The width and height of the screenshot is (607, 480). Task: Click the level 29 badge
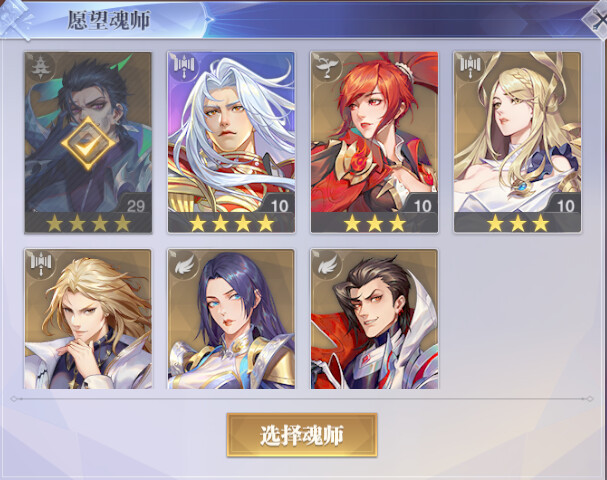coord(135,204)
